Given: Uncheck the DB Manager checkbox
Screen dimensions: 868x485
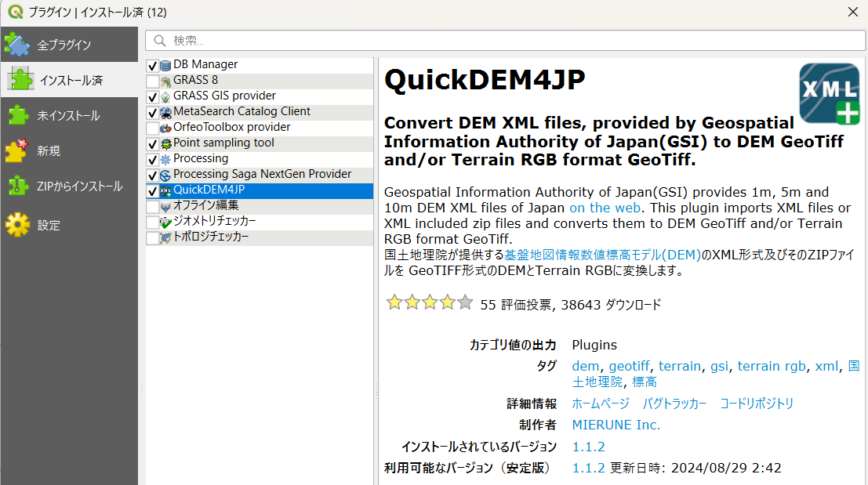Looking at the screenshot, I should pyautogui.click(x=153, y=65).
